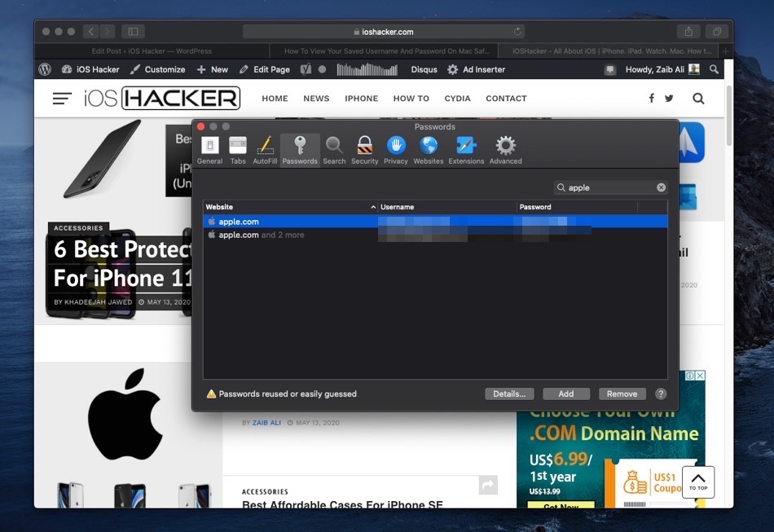
Task: Open the iOS Hacker Twitter page
Action: tap(669, 99)
